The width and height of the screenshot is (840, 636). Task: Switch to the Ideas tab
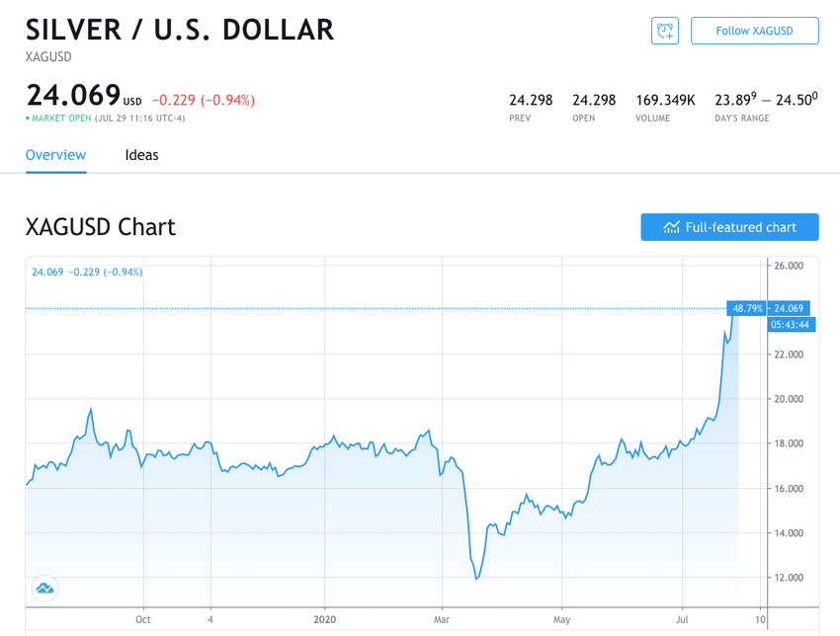click(141, 155)
